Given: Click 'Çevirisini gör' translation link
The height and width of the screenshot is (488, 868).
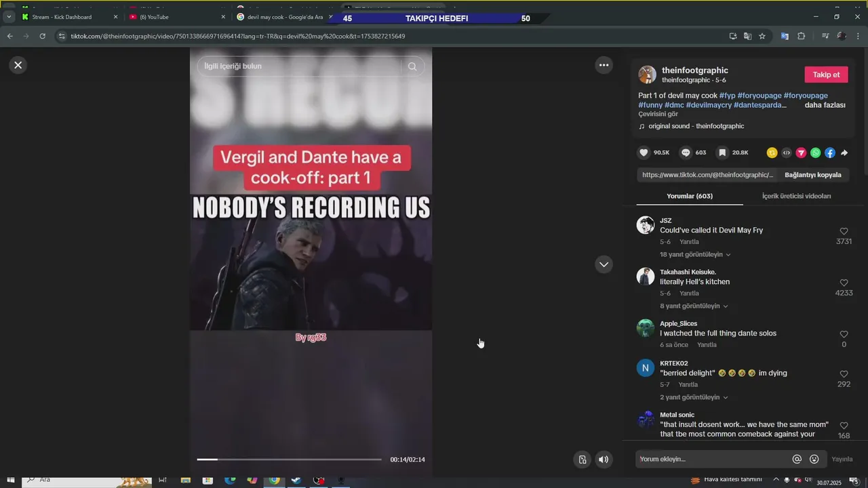Looking at the screenshot, I should [658, 114].
